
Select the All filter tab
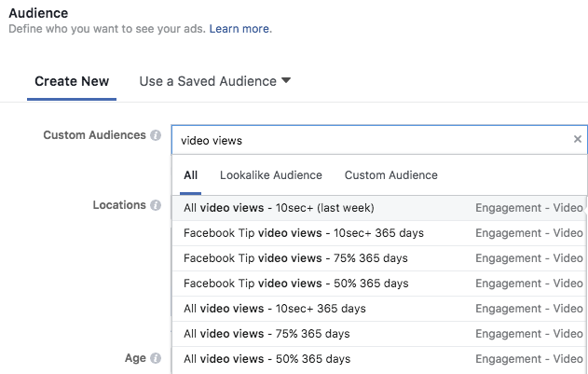tap(190, 175)
